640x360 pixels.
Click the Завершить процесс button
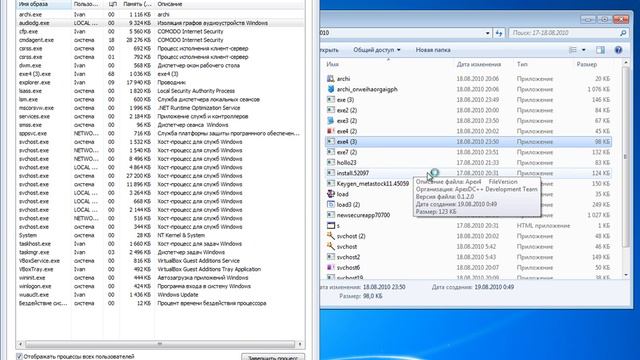(273, 357)
